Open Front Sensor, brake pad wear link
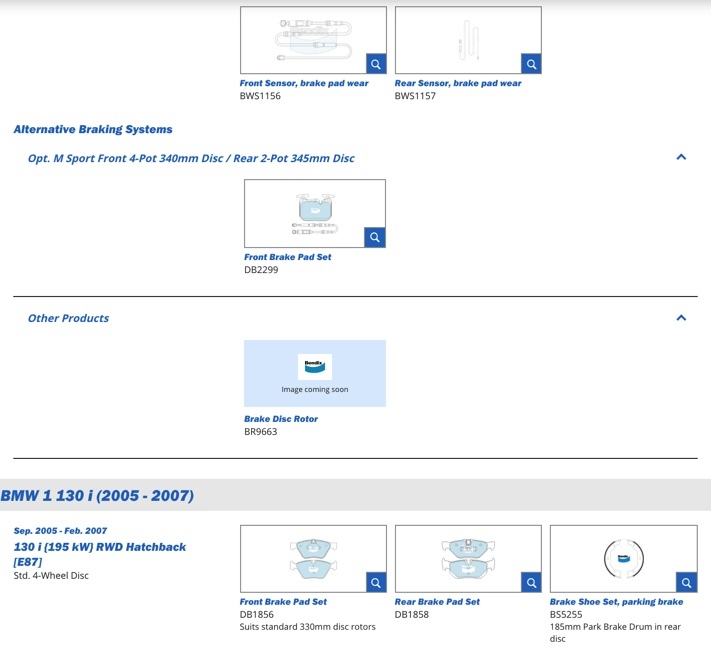 pos(304,83)
